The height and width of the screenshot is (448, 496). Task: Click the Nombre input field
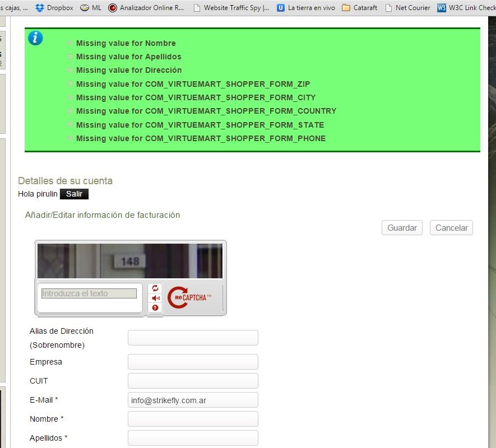193,419
